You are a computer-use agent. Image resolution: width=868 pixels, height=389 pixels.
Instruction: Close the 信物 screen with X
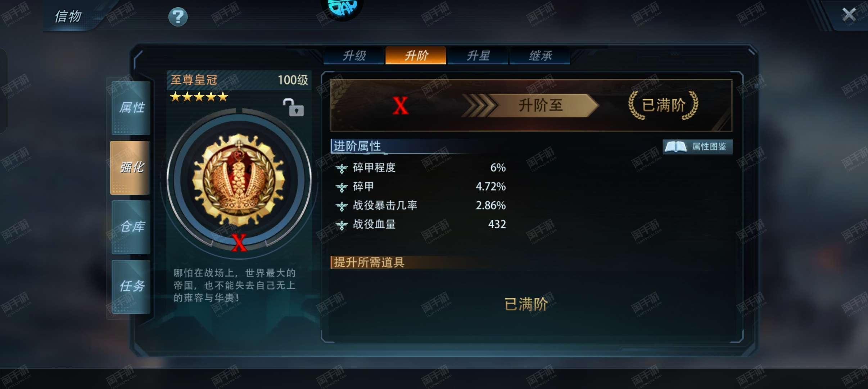849,15
